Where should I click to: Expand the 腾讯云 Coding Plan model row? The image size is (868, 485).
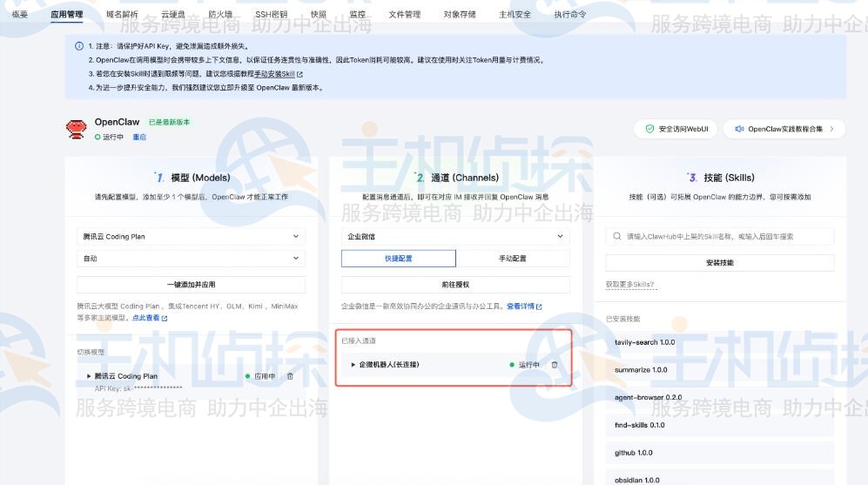(x=89, y=376)
